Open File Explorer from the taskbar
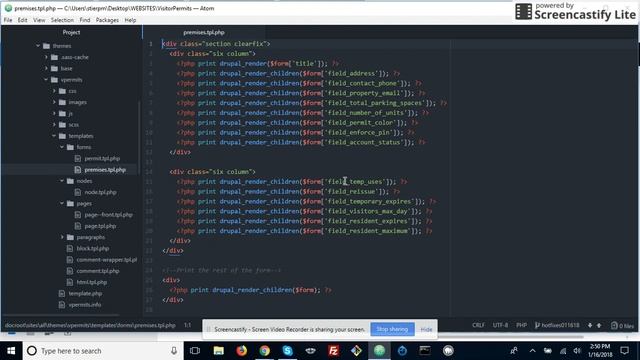Image resolution: width=640 pixels, height=360 pixels. click(x=219, y=351)
